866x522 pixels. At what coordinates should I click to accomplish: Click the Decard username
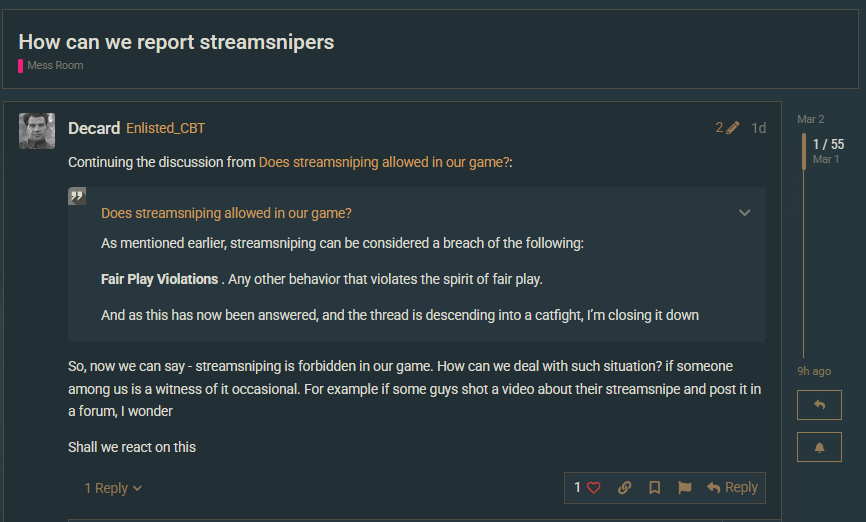(x=94, y=128)
